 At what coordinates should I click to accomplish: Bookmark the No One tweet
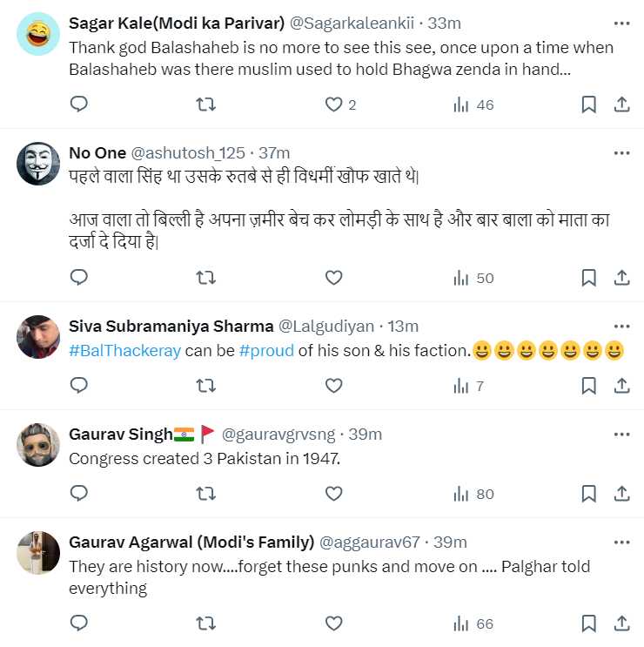click(x=588, y=278)
